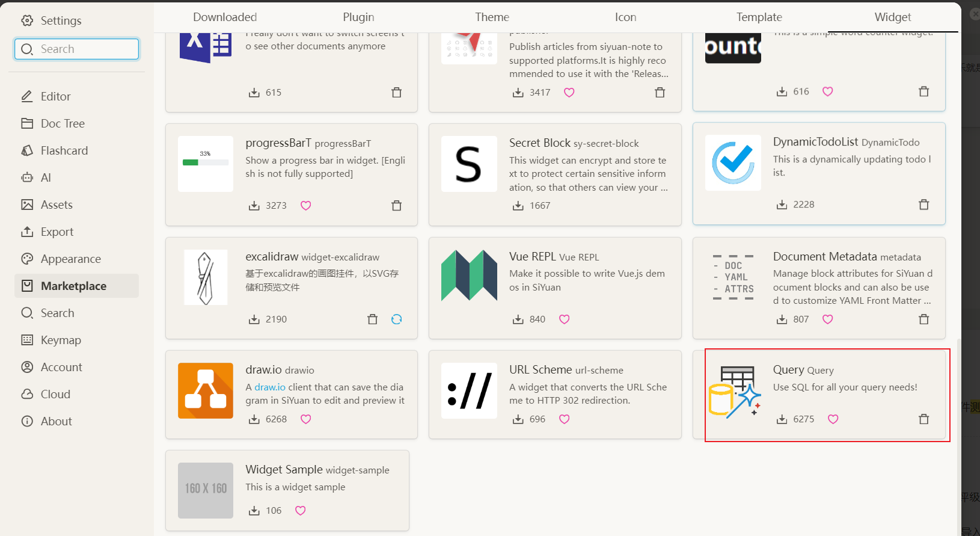
Task: Open the Flashcard settings section
Action: [64, 150]
